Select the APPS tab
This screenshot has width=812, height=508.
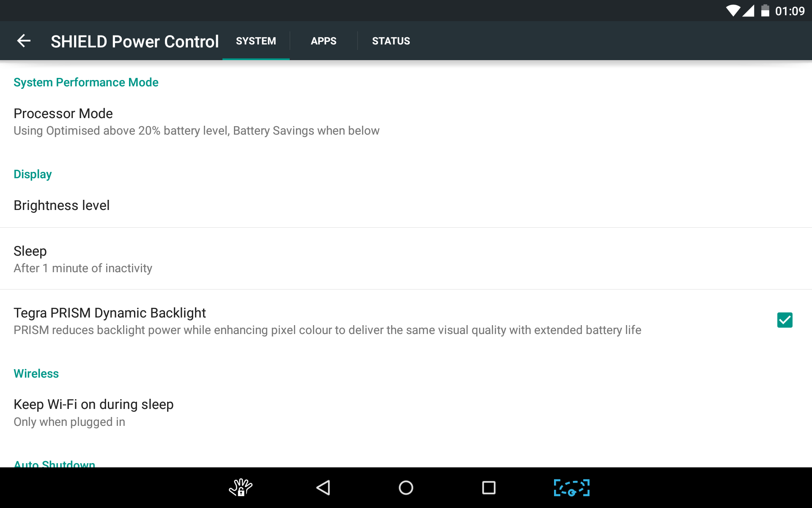pos(323,40)
